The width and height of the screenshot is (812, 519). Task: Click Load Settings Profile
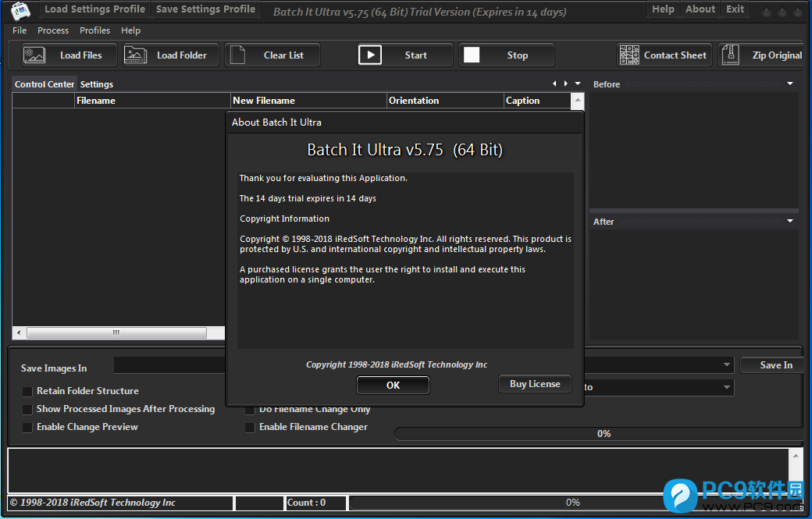(94, 9)
